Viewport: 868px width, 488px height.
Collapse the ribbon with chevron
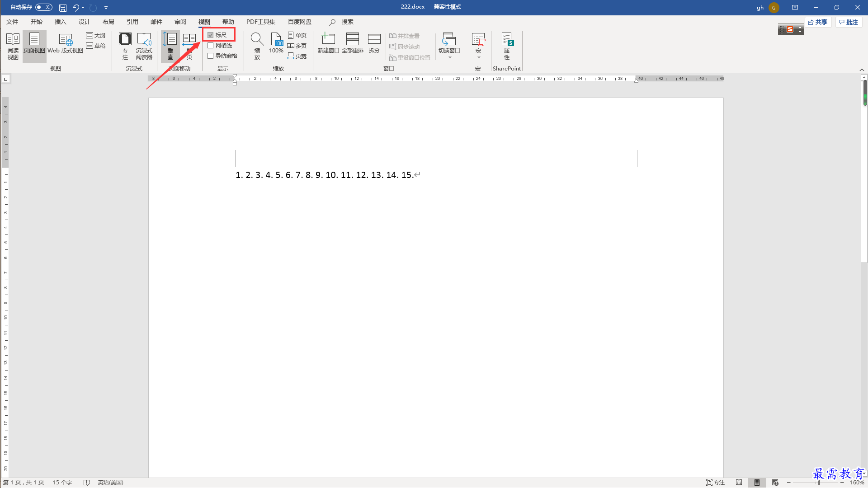(x=862, y=70)
